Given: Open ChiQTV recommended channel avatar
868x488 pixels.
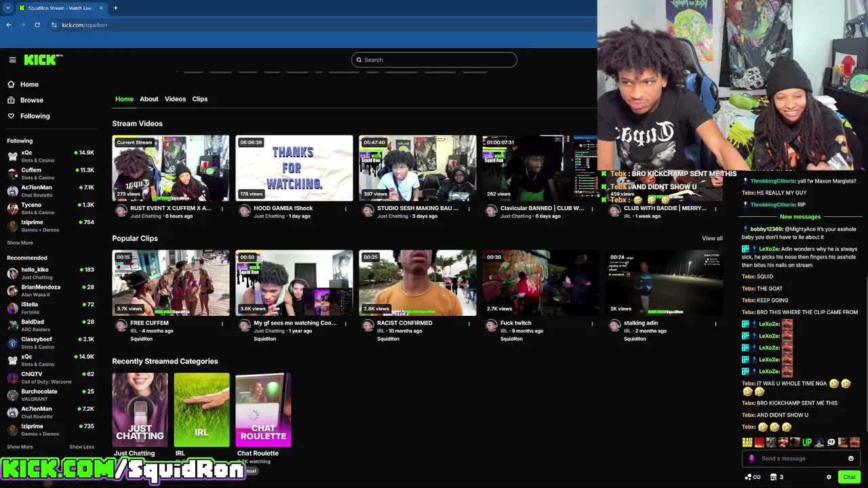Looking at the screenshot, I should pos(12,378).
